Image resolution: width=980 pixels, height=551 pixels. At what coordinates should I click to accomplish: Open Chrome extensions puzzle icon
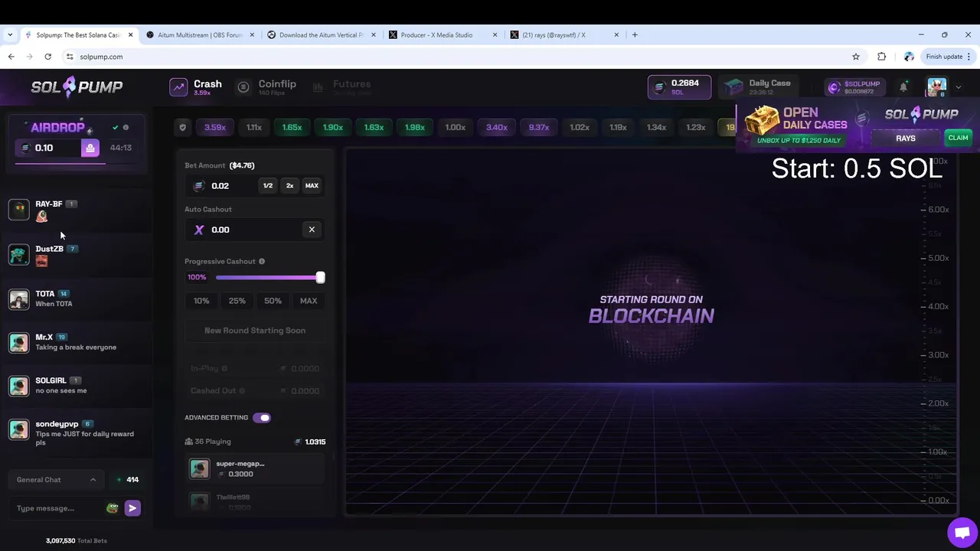(882, 57)
